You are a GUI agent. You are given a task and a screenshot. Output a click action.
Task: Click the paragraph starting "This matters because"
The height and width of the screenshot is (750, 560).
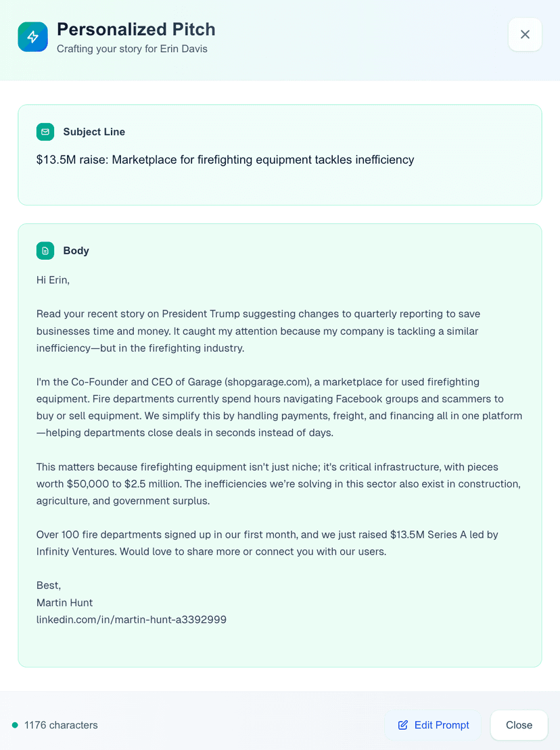[278, 484]
